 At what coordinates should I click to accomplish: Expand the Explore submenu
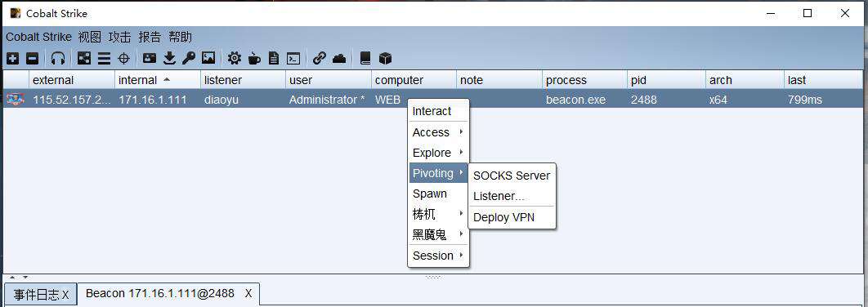[x=438, y=153]
